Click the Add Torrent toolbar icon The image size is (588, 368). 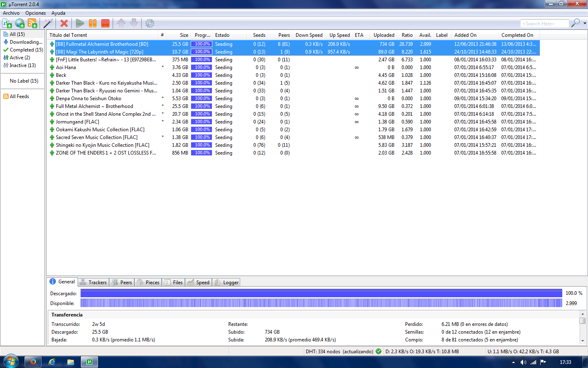(x=7, y=23)
